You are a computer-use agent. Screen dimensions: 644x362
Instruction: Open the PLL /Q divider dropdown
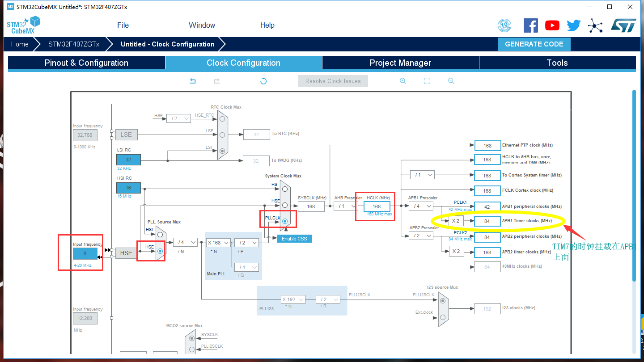[247, 267]
